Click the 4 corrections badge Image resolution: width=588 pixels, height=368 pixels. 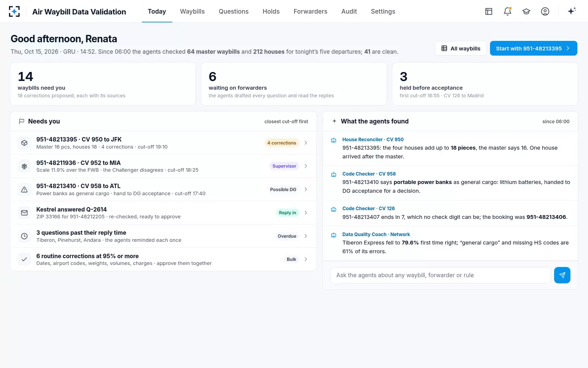point(282,143)
